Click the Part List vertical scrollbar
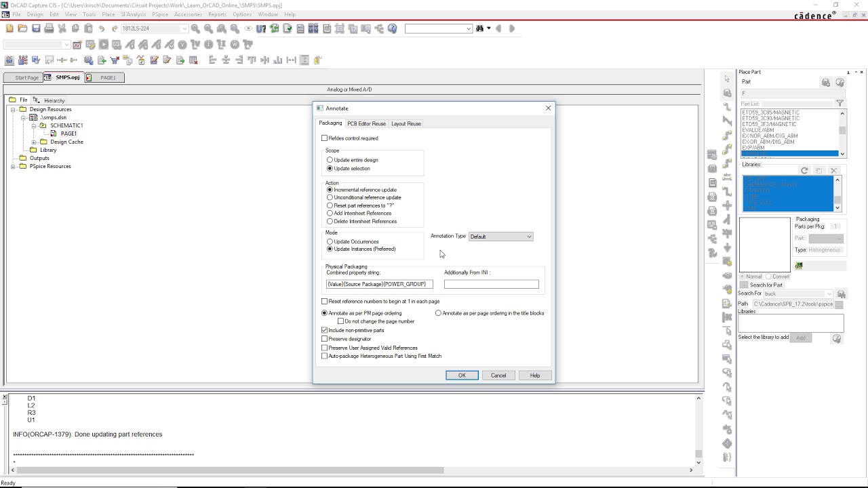 point(843,132)
